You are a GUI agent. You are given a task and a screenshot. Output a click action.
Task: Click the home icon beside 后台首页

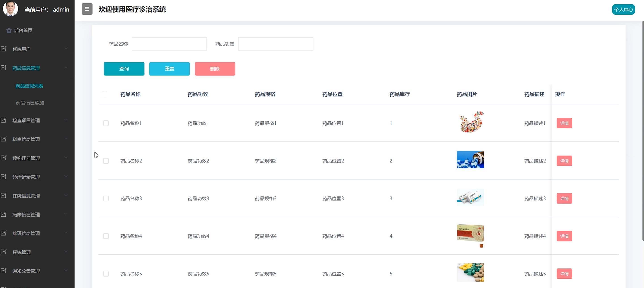tap(9, 30)
